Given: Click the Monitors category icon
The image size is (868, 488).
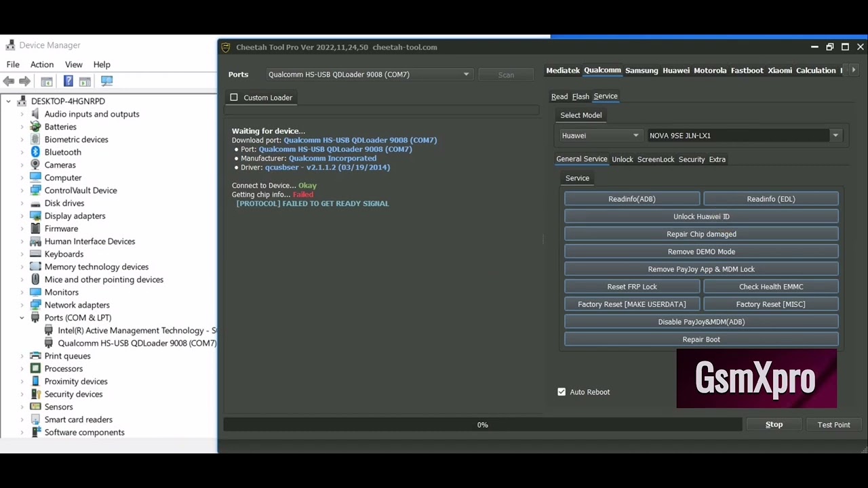Looking at the screenshot, I should coord(35,293).
